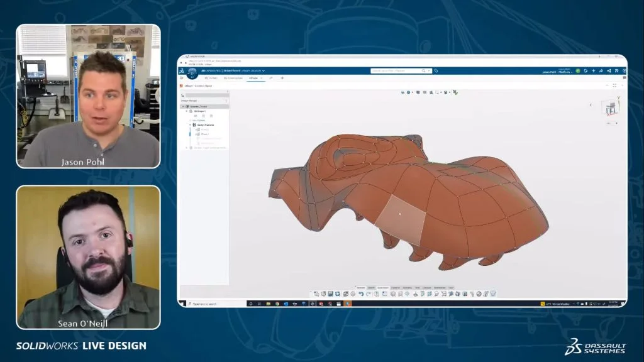Image resolution: width=644 pixels, height=362 pixels.
Task: Click the user name and platform label
Action: [557, 71]
